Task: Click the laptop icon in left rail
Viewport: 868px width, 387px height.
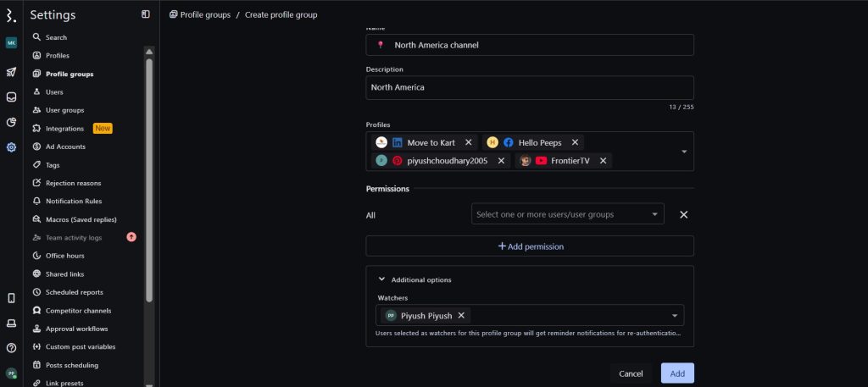Action: tap(11, 323)
